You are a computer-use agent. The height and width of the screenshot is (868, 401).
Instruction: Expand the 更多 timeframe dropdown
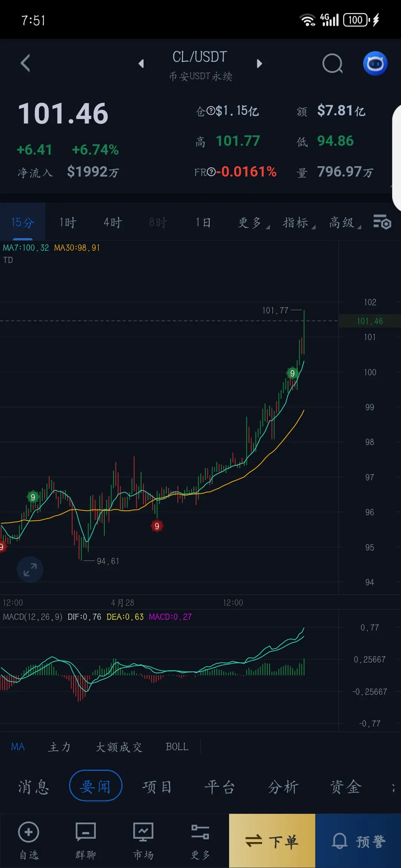coord(254,223)
